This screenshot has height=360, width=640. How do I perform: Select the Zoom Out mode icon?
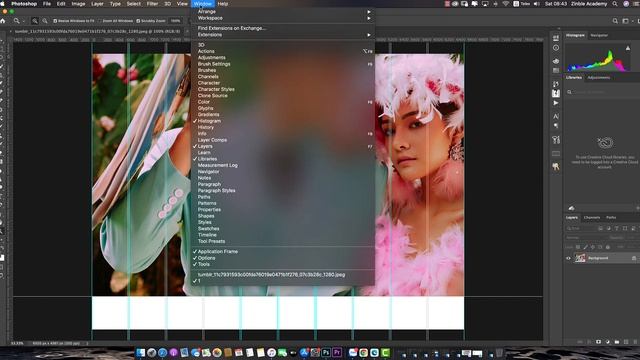point(44,21)
